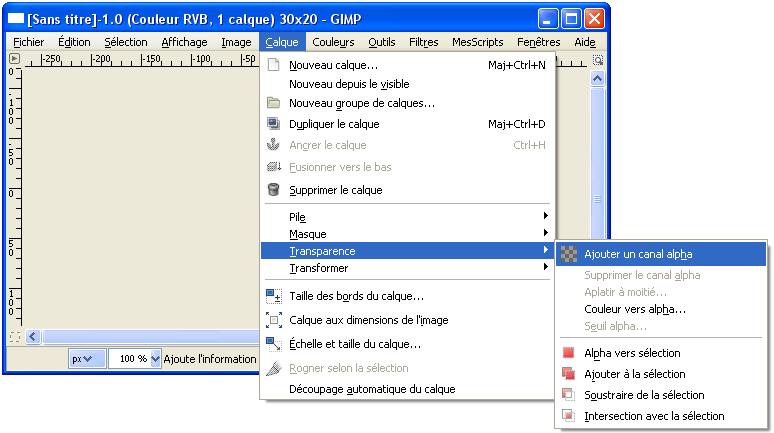
Task: Click the red Alpha vers sélection icon
Action: [569, 353]
